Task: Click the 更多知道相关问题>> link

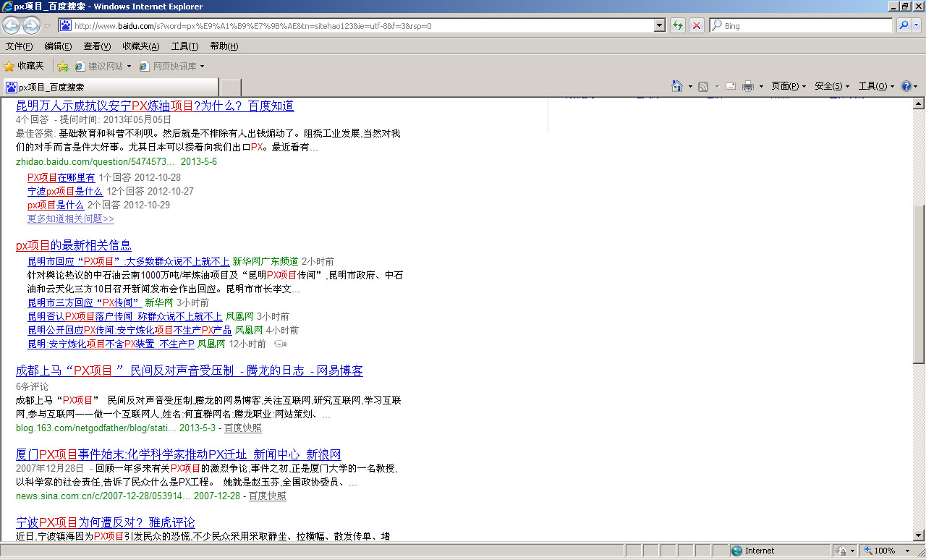Action: pos(70,219)
